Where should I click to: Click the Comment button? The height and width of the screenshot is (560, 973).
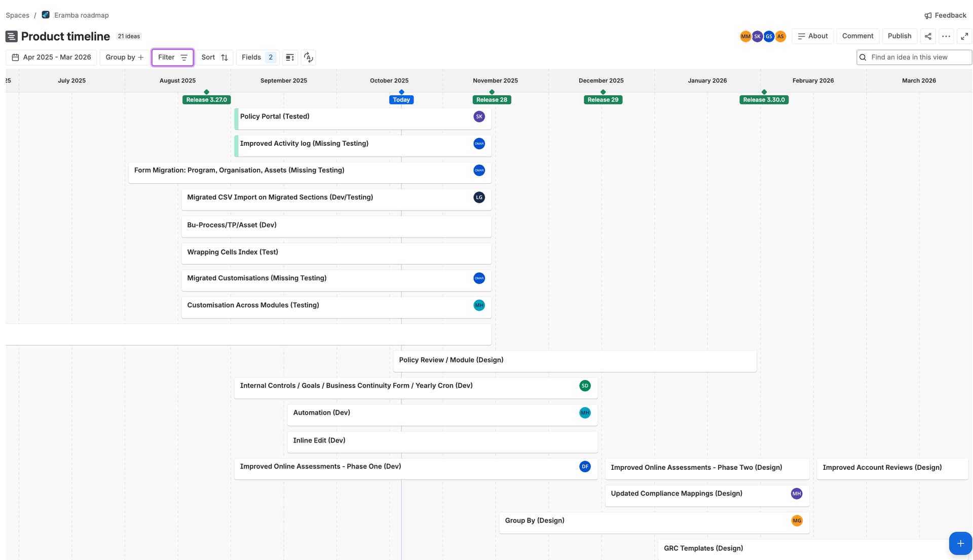(857, 36)
